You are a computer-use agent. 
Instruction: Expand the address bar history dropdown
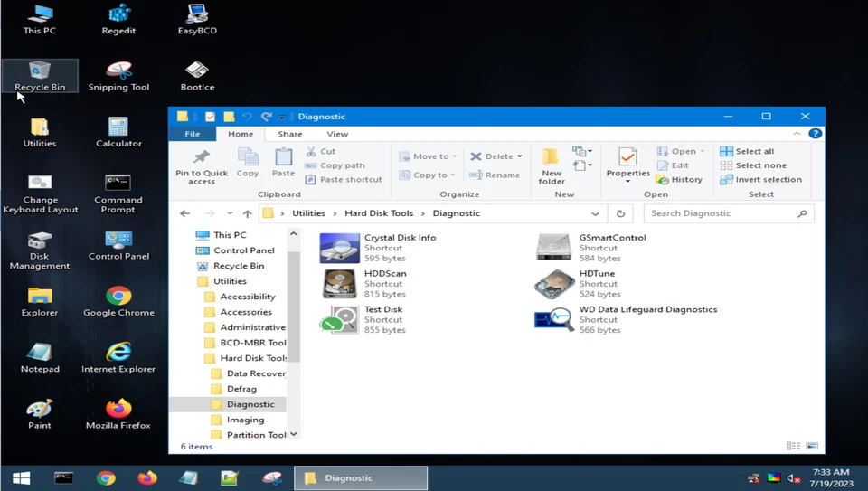point(595,214)
